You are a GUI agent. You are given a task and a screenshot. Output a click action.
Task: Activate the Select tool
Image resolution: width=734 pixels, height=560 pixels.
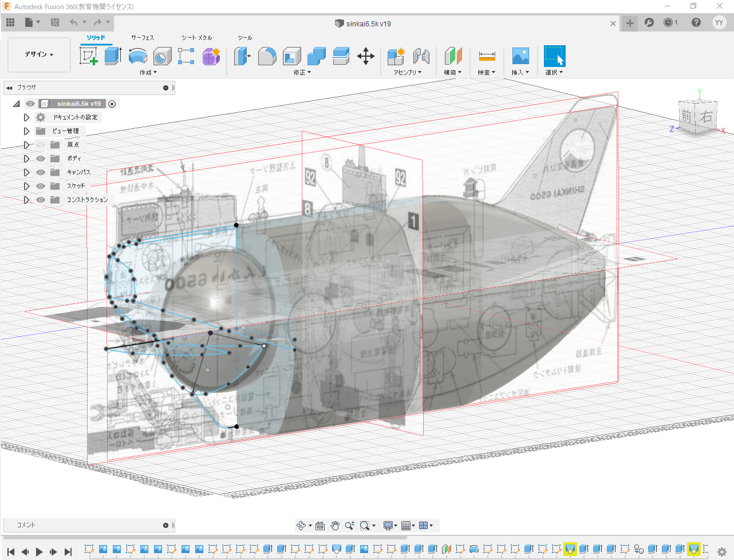(555, 56)
